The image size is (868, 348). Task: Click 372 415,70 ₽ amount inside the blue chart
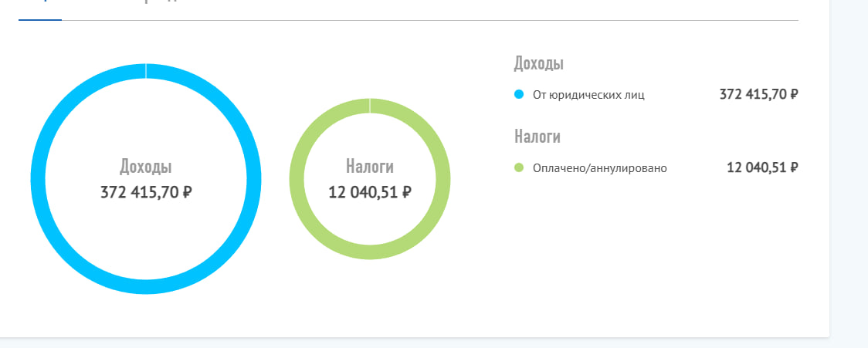point(146,192)
